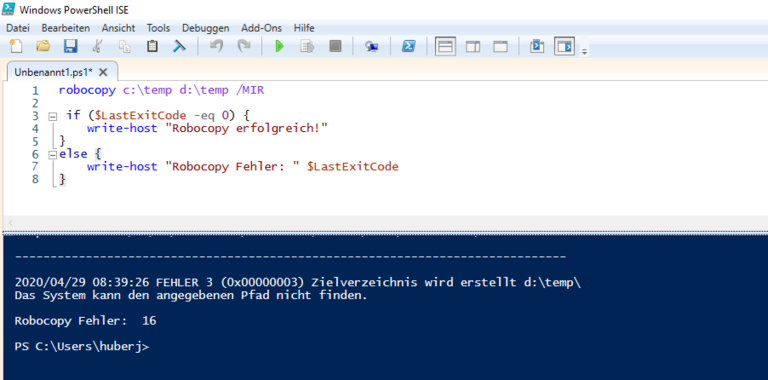
Task: Save the script using the floppy disk icon
Action: (x=71, y=47)
